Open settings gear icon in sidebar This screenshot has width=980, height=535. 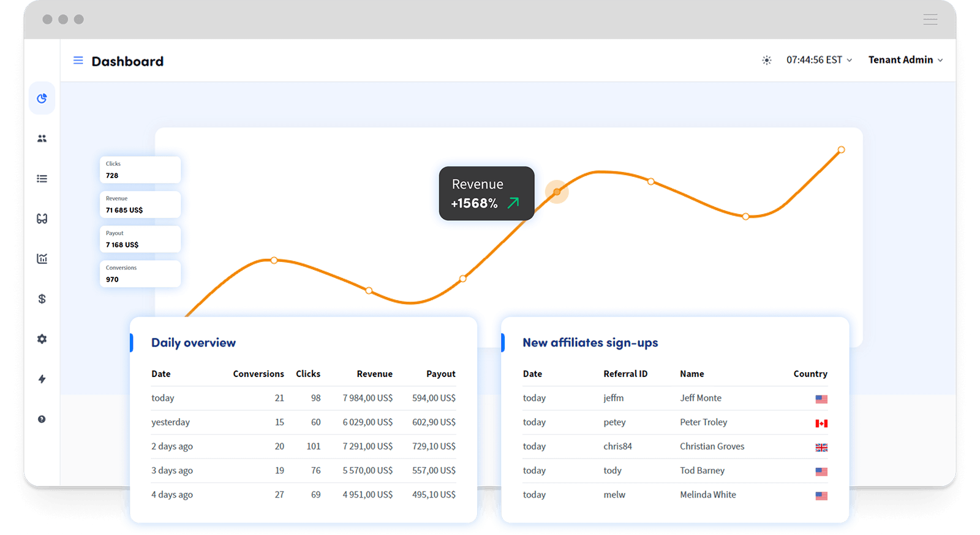coord(42,339)
